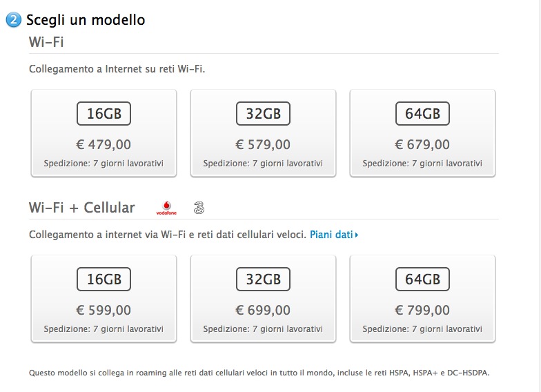Choose Wi-Fi + Cellular 16GB at € 599,00

click(x=104, y=299)
